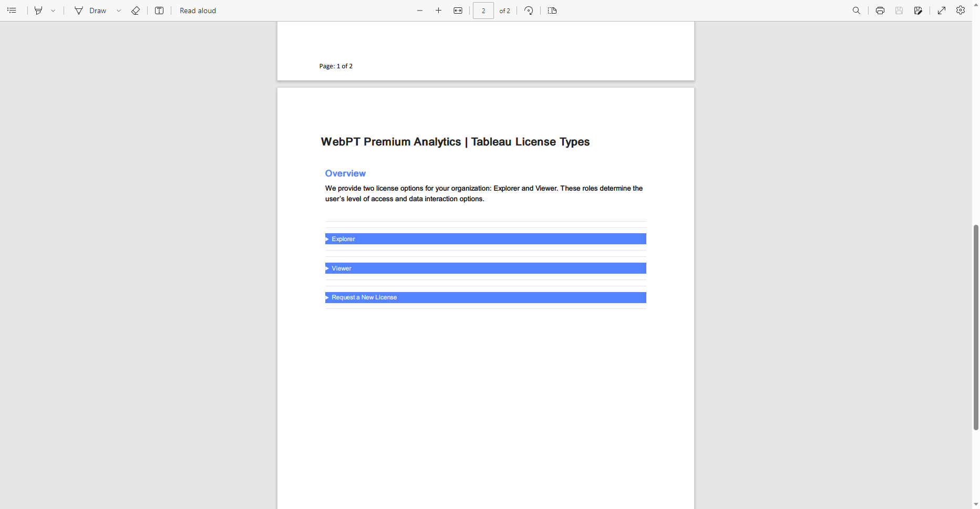The height and width of the screenshot is (509, 980).
Task: Expand the Explorer section
Action: click(x=486, y=239)
